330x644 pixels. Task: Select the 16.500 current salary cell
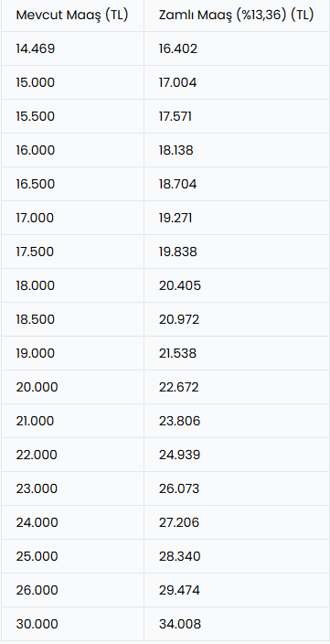(x=72, y=184)
